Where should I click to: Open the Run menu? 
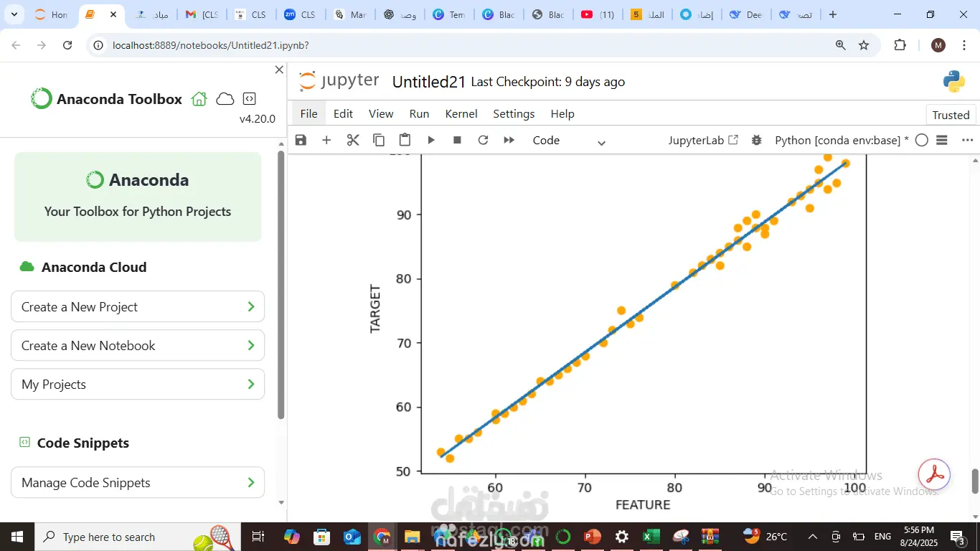419,113
